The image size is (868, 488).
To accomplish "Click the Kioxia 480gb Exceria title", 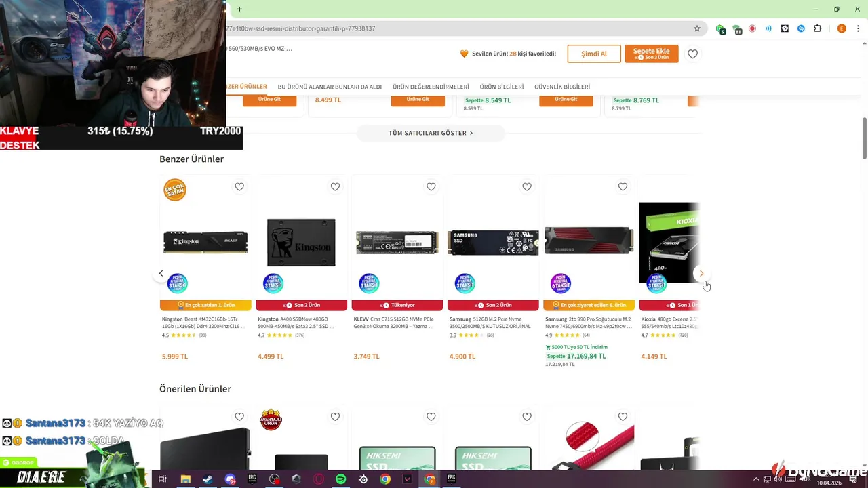I will 669,322.
